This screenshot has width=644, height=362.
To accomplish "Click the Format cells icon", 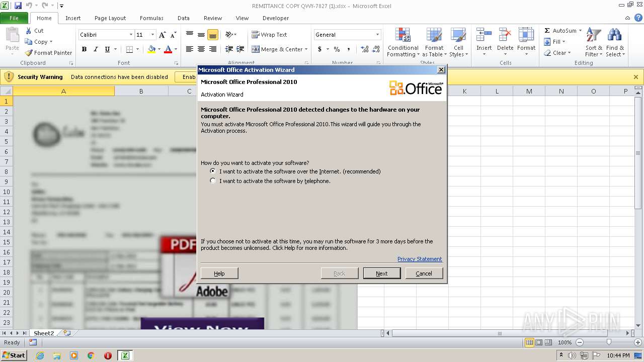I will tap(526, 35).
